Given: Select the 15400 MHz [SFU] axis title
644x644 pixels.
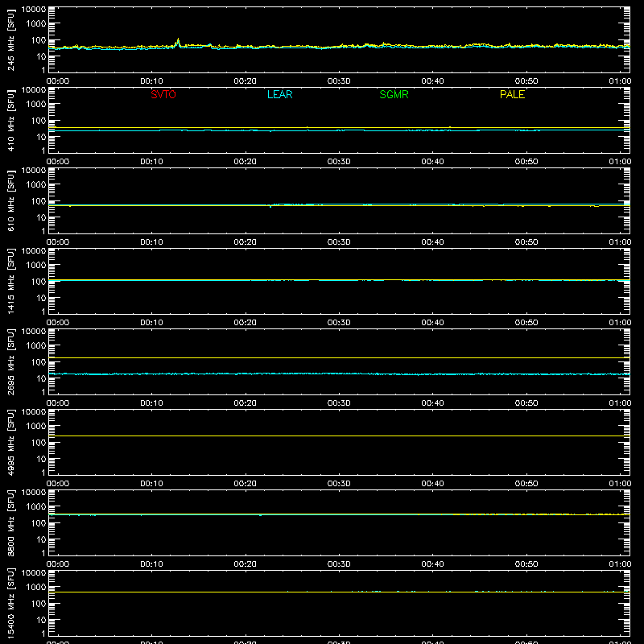Looking at the screenshot, I should 11,603.
